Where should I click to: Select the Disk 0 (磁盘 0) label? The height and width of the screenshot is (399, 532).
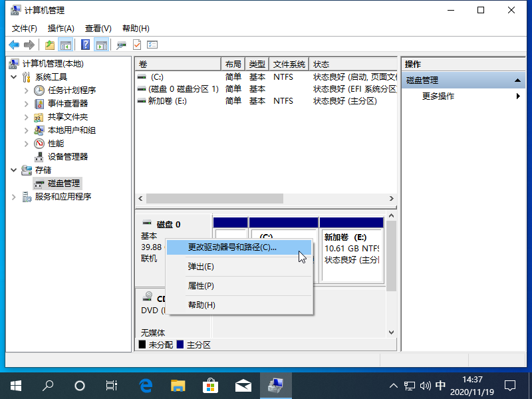click(169, 225)
